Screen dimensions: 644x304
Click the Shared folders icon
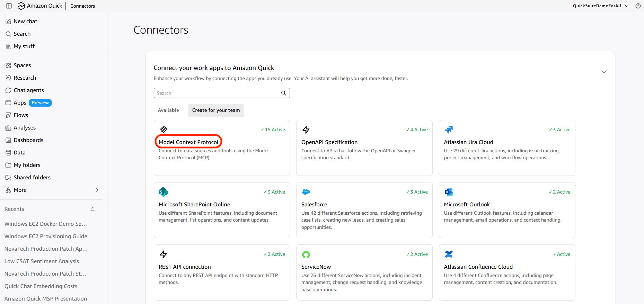[x=8, y=178]
